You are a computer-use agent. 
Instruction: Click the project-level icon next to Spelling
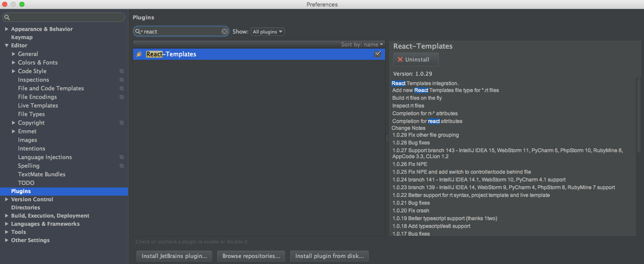pos(122,166)
